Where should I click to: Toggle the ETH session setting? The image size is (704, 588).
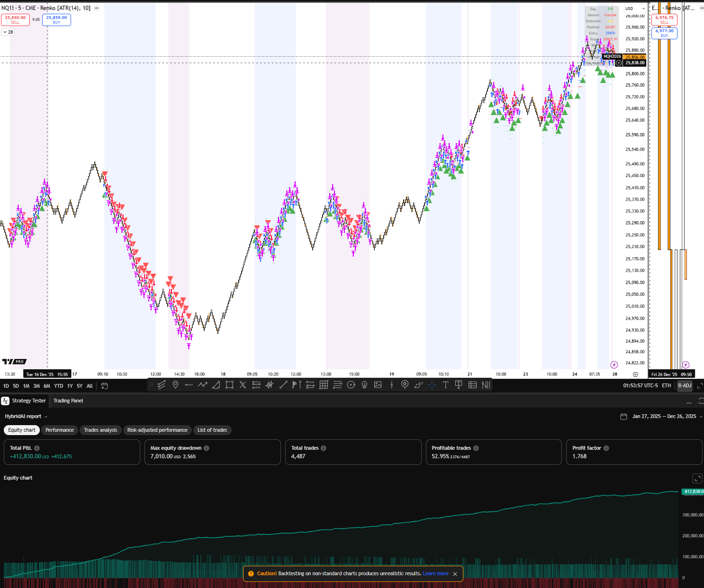click(x=667, y=386)
